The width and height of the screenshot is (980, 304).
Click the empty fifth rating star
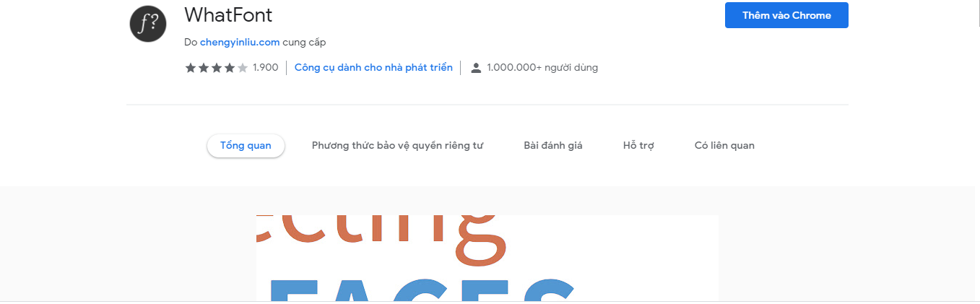(243, 68)
